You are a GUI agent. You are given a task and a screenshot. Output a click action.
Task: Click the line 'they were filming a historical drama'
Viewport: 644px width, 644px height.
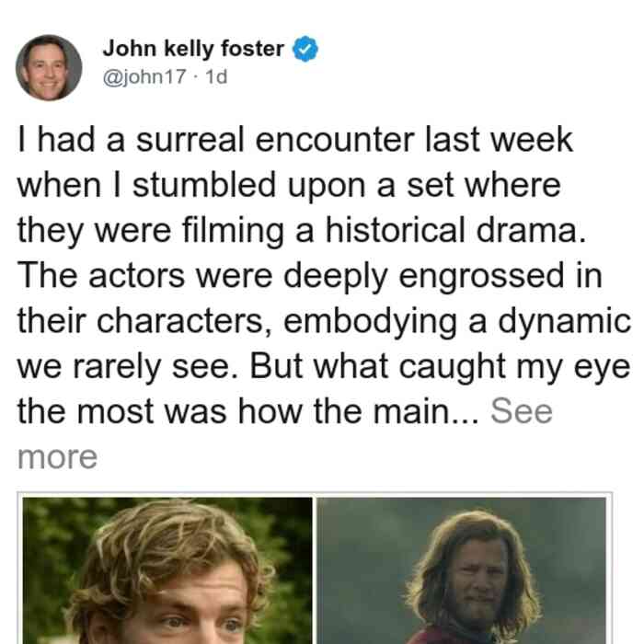pos(302,231)
